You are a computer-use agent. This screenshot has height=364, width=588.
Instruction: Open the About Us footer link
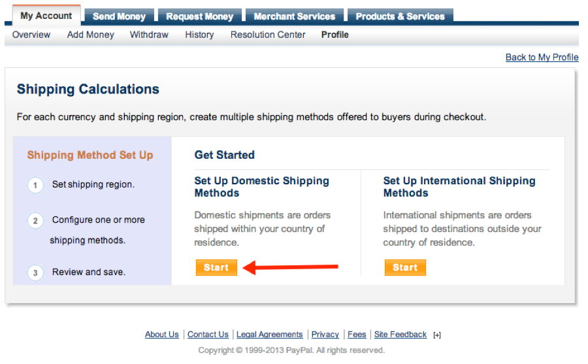162,335
